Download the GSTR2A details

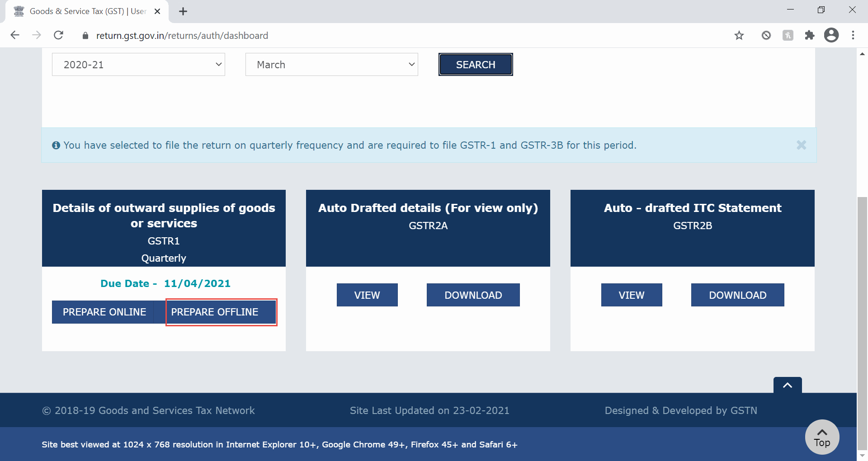pos(473,295)
